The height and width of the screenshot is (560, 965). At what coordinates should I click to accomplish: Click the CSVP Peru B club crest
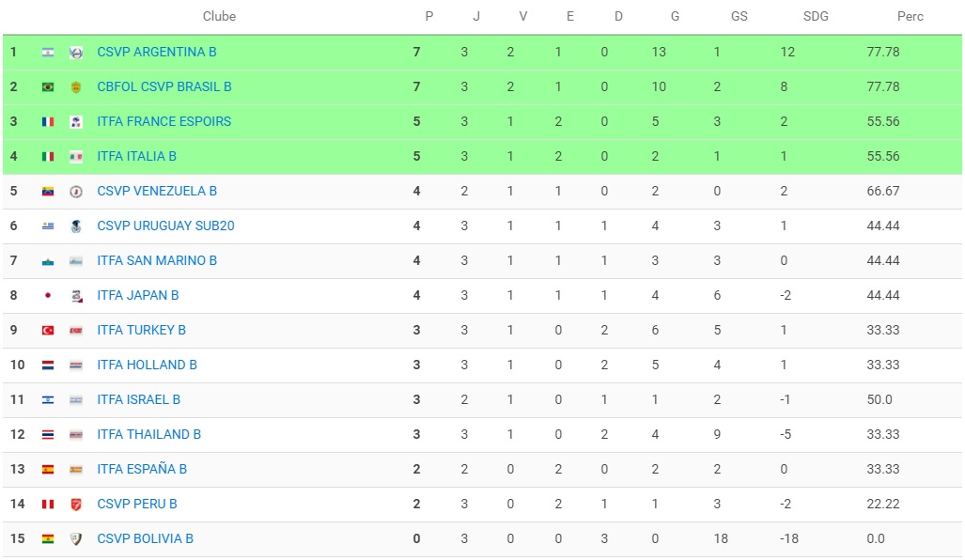pos(76,505)
